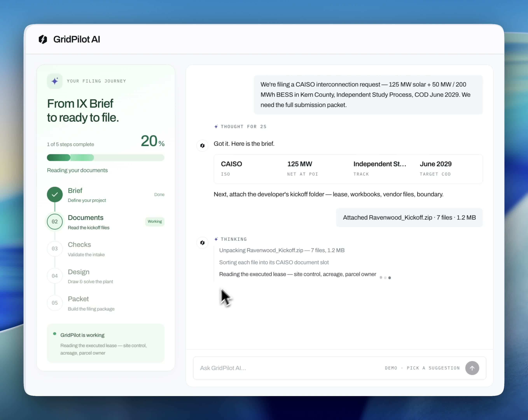
Task: Click the 'GridPilot is working' status heading
Action: [82, 335]
